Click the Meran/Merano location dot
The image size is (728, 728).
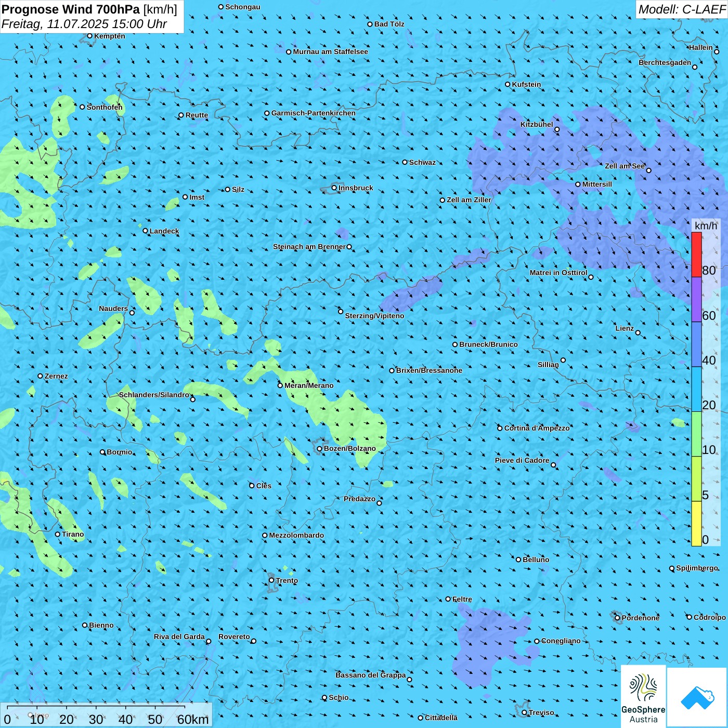click(280, 385)
